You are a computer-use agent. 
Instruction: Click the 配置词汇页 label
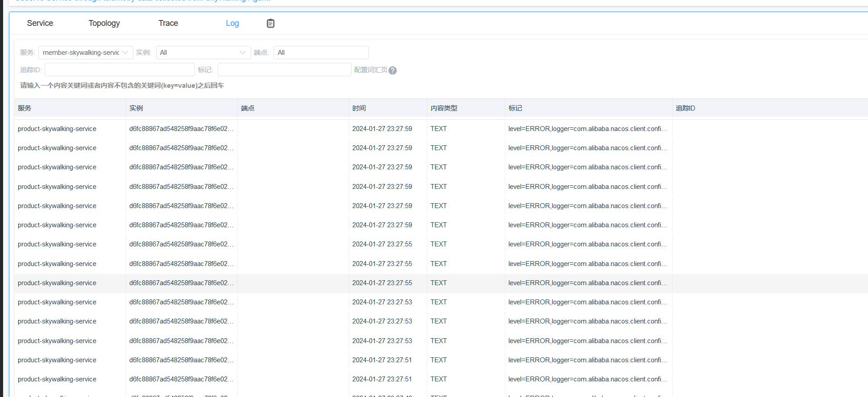371,70
